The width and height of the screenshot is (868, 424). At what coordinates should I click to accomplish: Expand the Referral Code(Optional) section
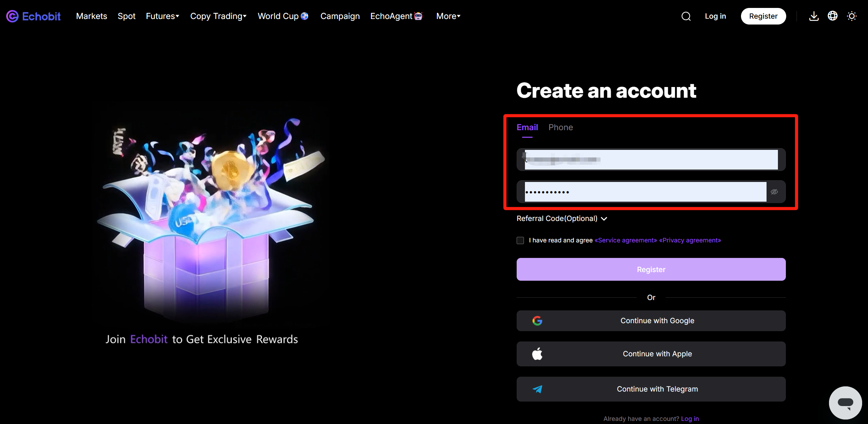[x=562, y=219]
